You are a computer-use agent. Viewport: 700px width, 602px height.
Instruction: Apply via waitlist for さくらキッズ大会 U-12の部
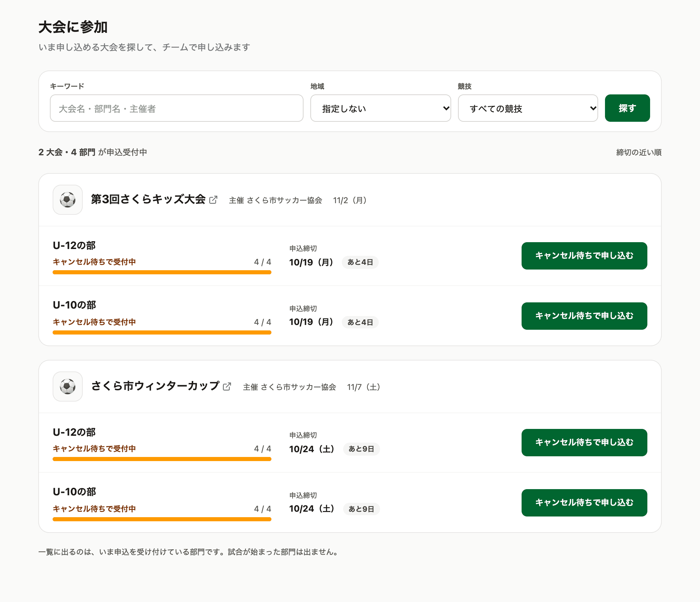pyautogui.click(x=584, y=256)
